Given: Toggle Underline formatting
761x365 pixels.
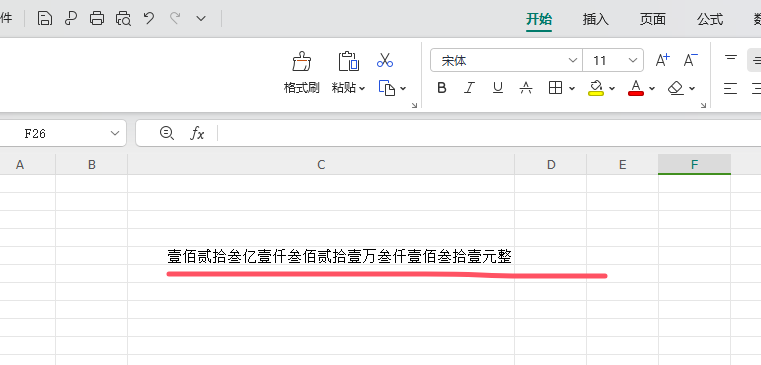Looking at the screenshot, I should click(x=497, y=88).
